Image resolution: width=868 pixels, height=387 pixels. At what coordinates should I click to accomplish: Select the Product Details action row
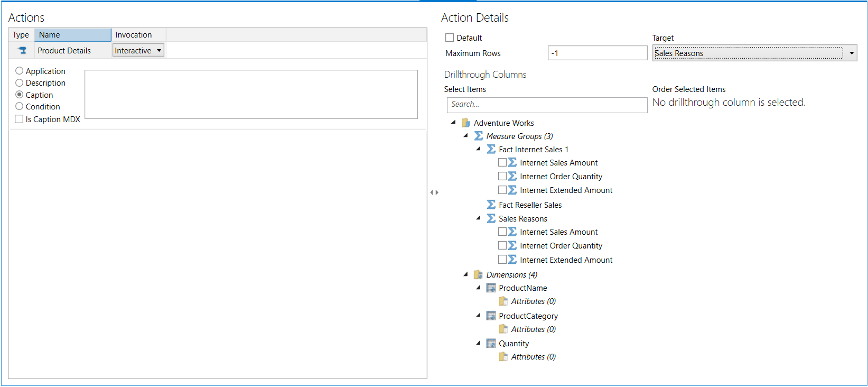point(64,51)
